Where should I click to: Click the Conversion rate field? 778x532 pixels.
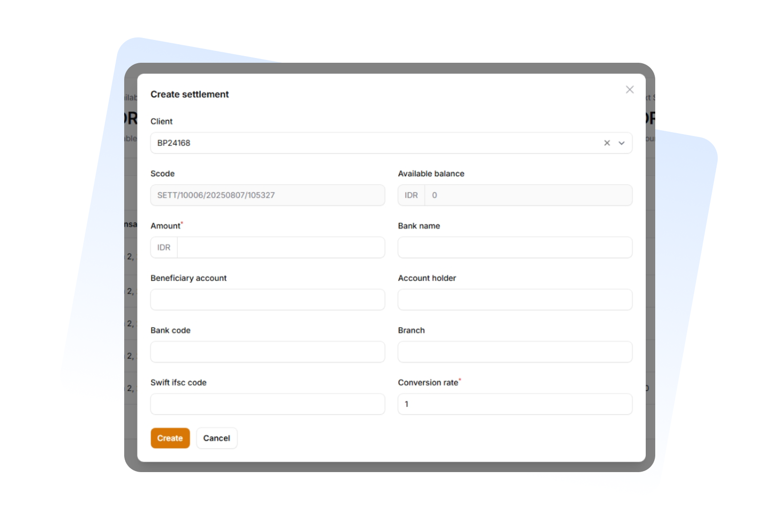coord(515,404)
